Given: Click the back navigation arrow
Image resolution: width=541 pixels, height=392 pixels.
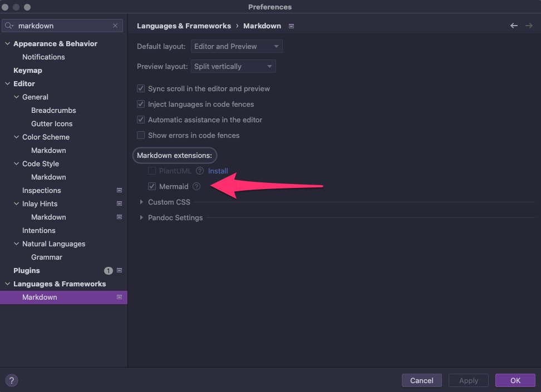Looking at the screenshot, I should tap(514, 26).
